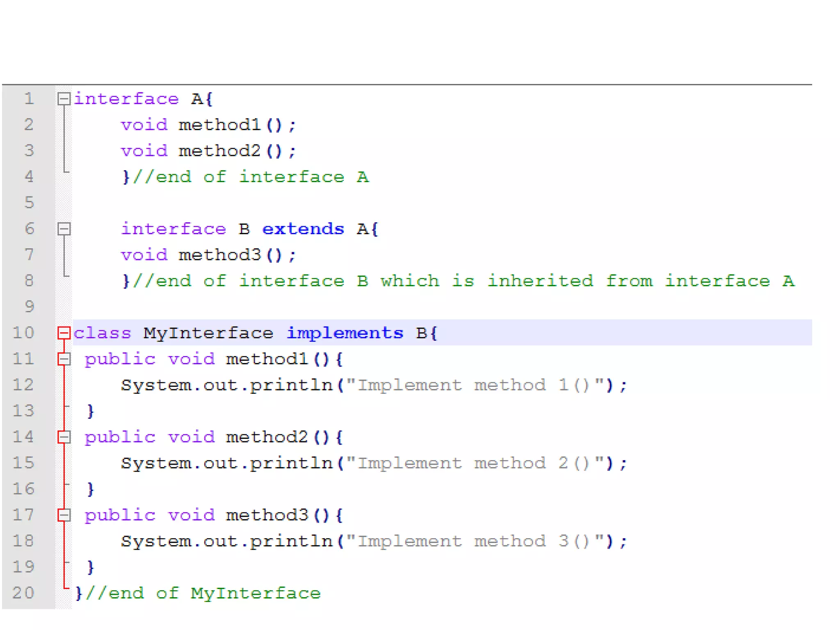Collapse the interface B fold marker
Image resolution: width=840 pixels, height=630 pixels.
coord(64,229)
